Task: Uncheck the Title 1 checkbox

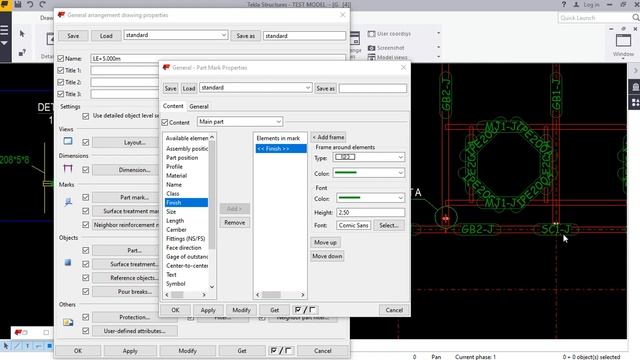Action: tap(61, 70)
